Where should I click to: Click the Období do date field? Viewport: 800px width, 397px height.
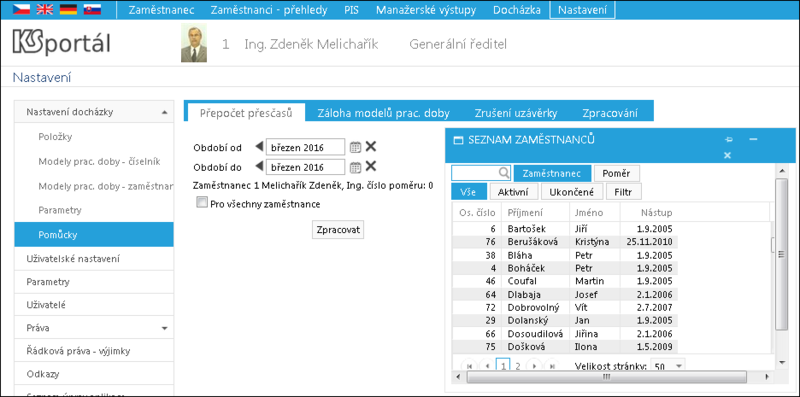305,166
